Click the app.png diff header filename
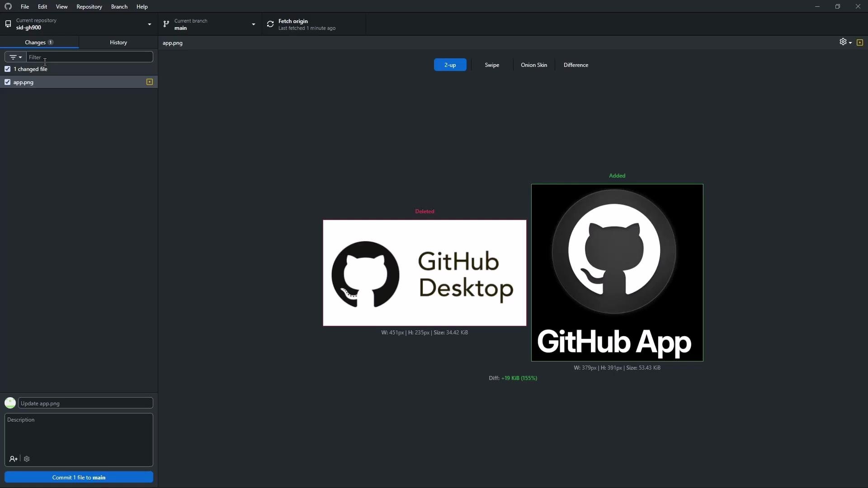Image resolution: width=868 pixels, height=488 pixels. pyautogui.click(x=173, y=43)
